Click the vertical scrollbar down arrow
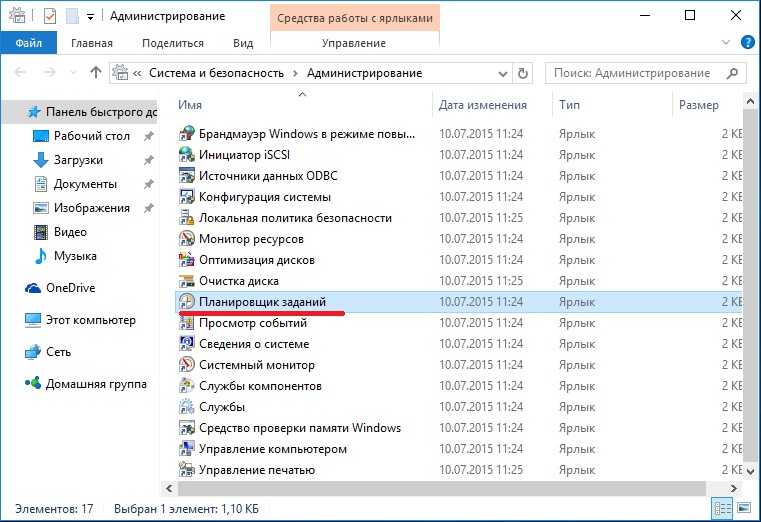The height and width of the screenshot is (522, 761). tap(750, 471)
